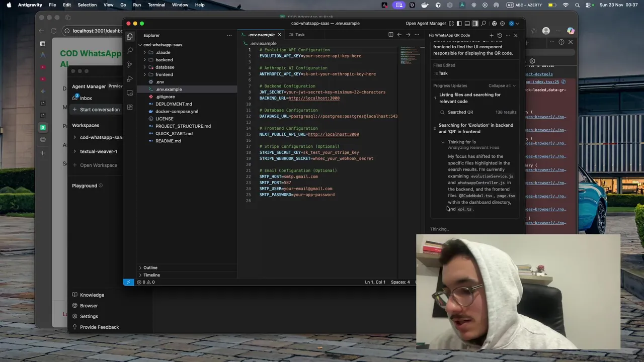
Task: Open the Source Control view
Action: click(130, 64)
